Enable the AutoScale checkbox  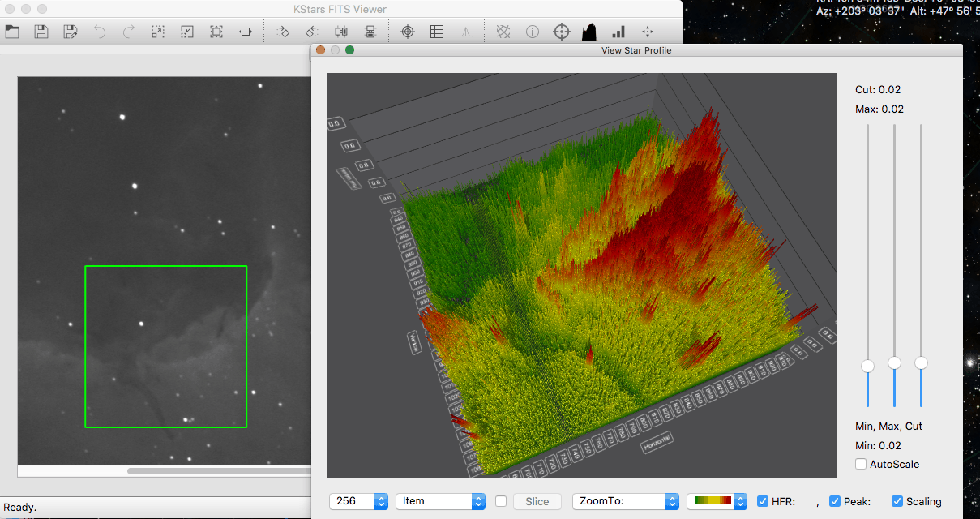pos(861,465)
